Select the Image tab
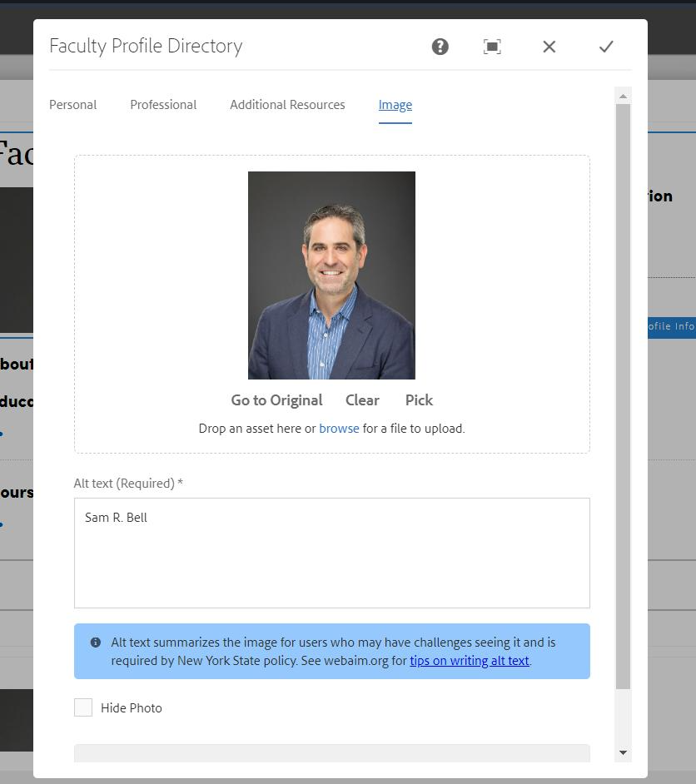The image size is (696, 784). 395,105
